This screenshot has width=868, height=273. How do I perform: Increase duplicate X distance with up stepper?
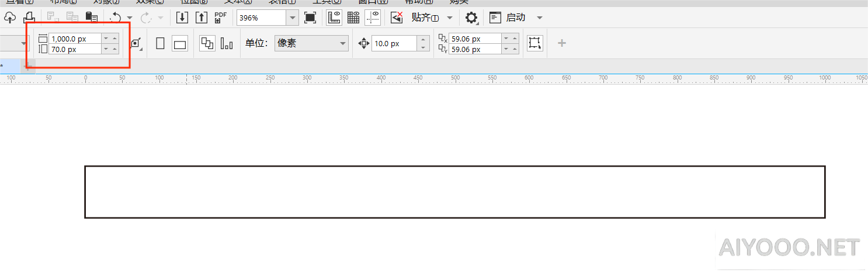click(x=515, y=39)
